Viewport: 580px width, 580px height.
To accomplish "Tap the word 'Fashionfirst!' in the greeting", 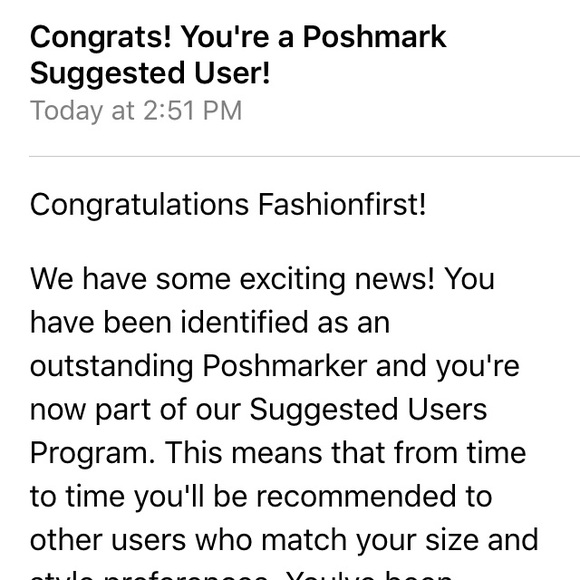I will 342,205.
